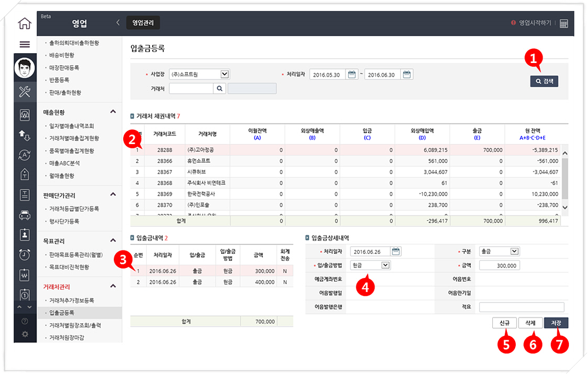This screenshot has height=377, width=588.
Task: Open the calculator icon in top bar
Action: [563, 23]
